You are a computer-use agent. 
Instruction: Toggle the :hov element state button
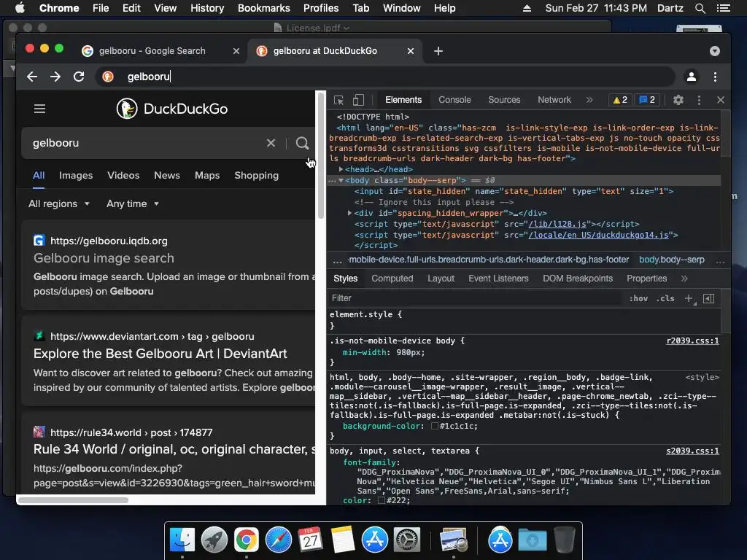point(638,298)
